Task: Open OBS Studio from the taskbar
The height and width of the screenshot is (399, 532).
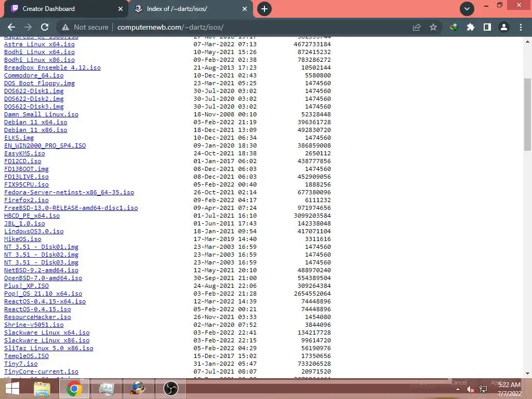Action: (170, 389)
